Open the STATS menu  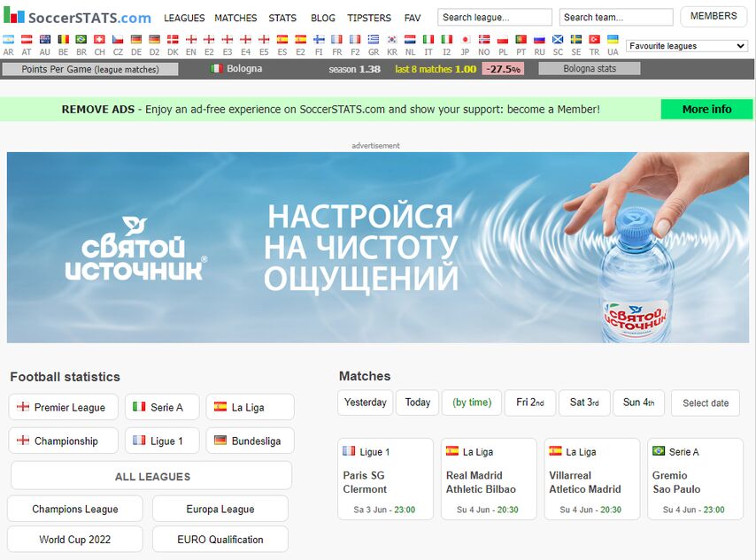[x=282, y=18]
